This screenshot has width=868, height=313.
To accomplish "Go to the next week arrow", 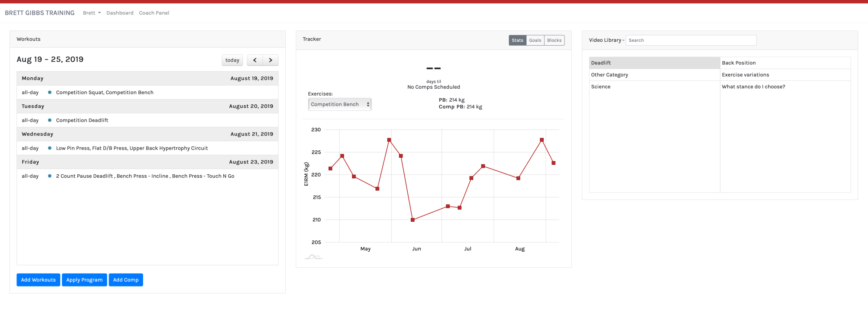I will [271, 60].
